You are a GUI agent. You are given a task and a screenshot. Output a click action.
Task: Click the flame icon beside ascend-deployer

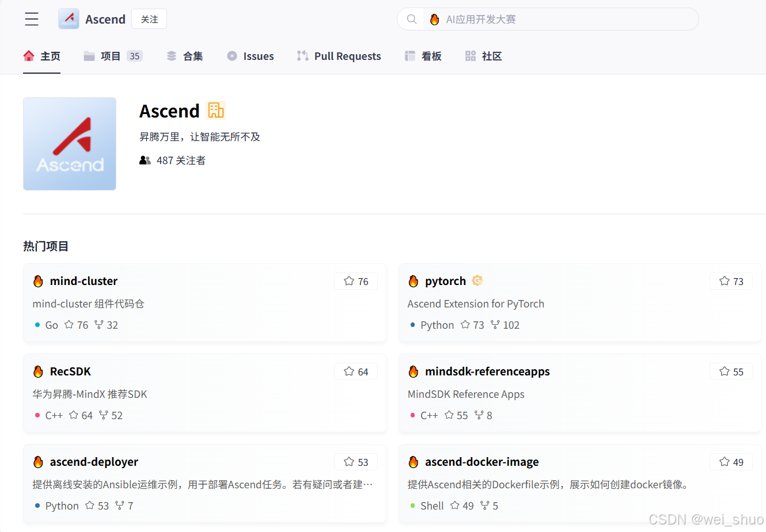pos(38,462)
